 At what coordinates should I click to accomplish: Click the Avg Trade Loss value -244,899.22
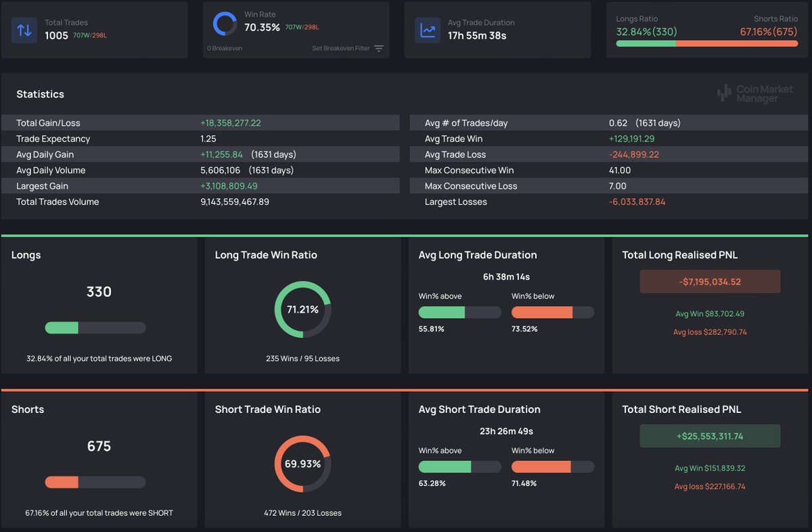pos(634,154)
